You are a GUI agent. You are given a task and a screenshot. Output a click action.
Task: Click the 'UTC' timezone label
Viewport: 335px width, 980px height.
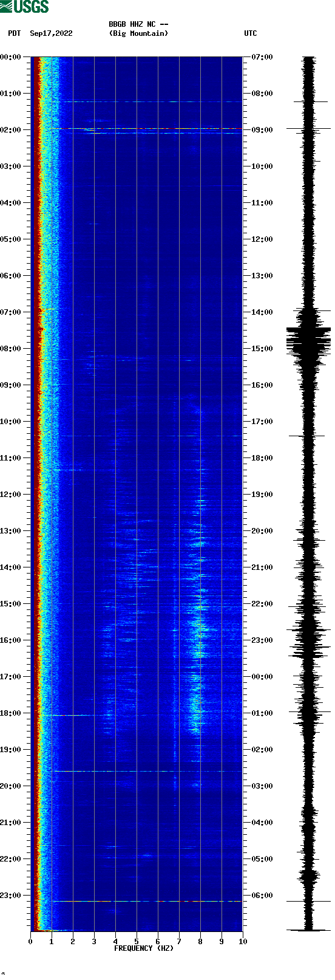251,33
